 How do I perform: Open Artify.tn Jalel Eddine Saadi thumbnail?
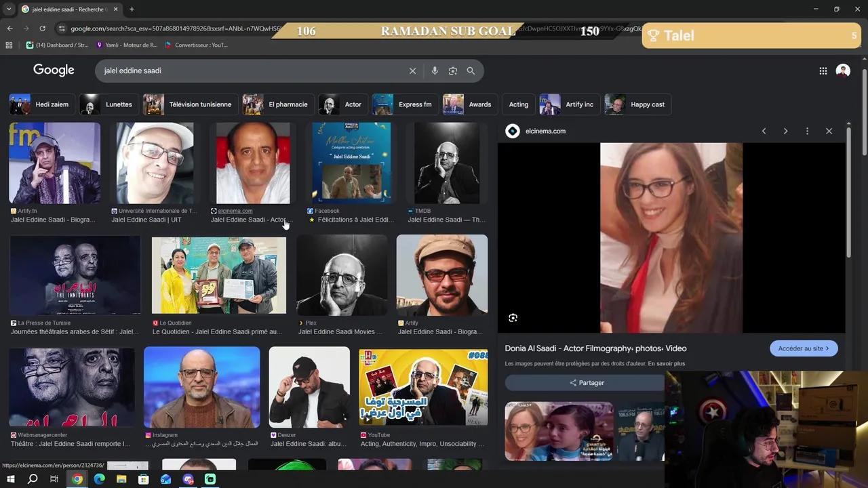click(x=54, y=163)
